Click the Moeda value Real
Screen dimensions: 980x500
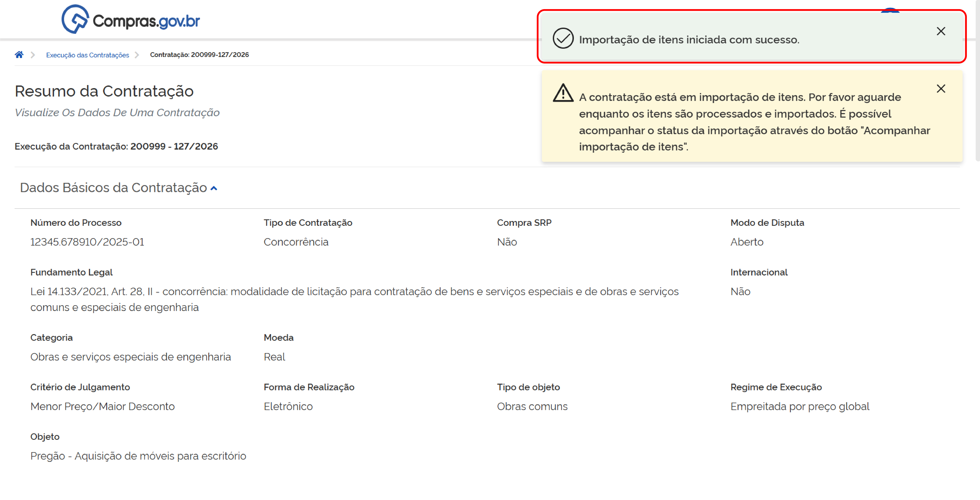[x=274, y=357]
